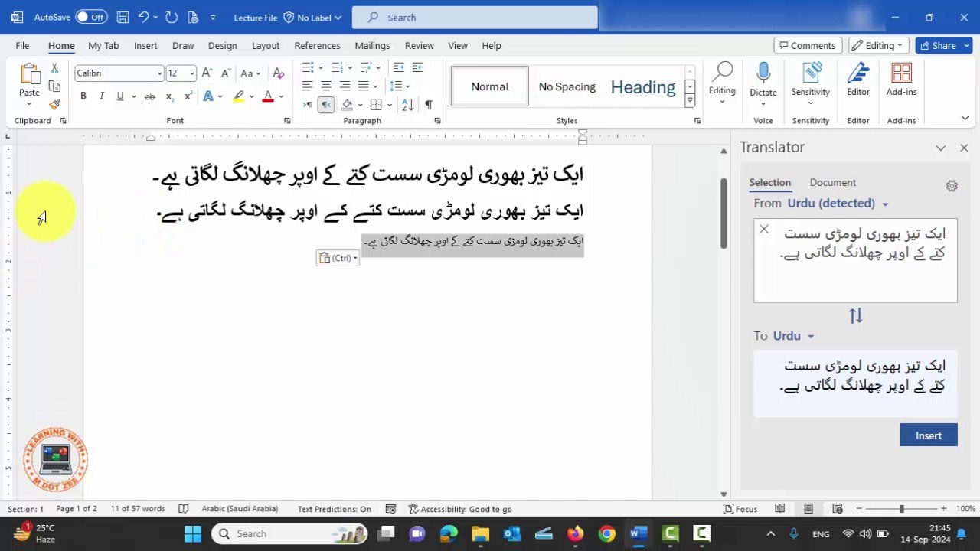This screenshot has height=551, width=980.
Task: Apply the No Spacing style
Action: [567, 86]
